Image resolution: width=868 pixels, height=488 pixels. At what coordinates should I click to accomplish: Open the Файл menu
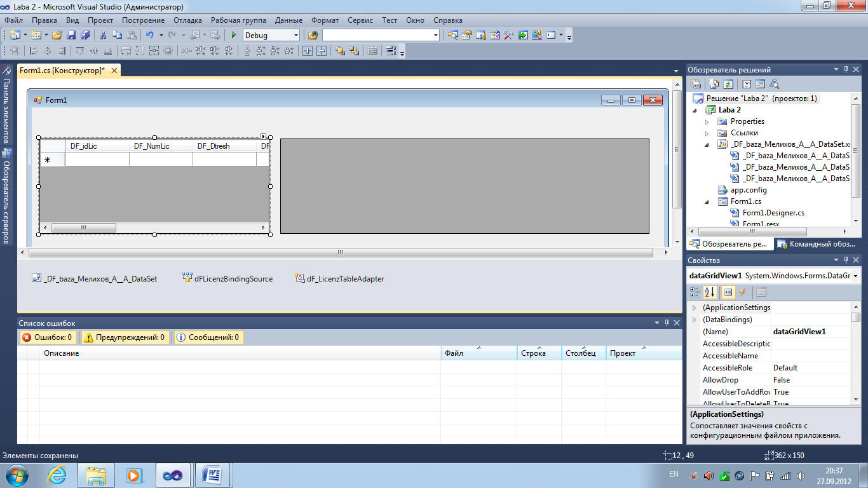point(13,20)
